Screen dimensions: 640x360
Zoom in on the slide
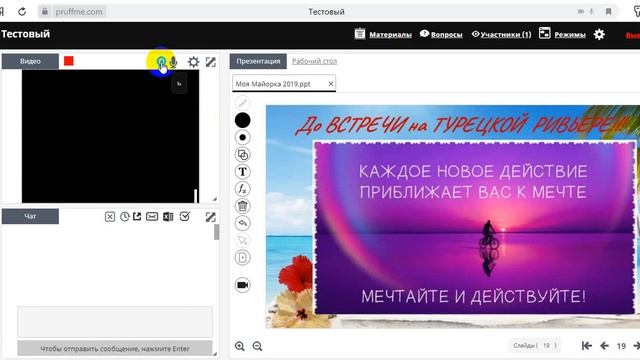[x=240, y=346]
